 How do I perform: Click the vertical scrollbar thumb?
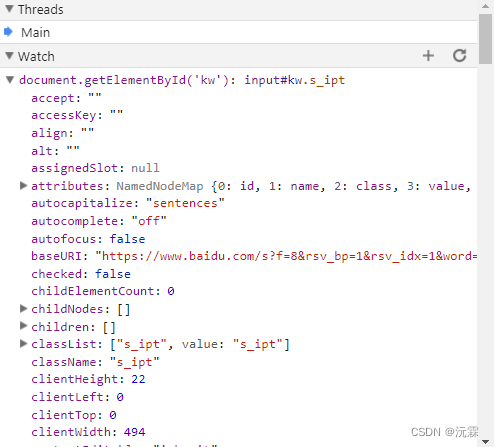485,39
